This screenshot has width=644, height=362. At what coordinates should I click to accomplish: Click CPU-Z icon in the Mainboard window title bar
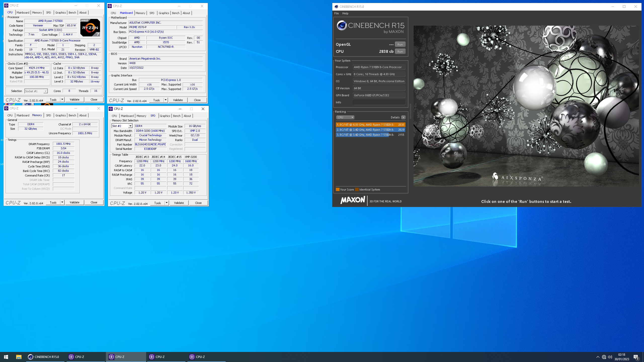click(110, 6)
